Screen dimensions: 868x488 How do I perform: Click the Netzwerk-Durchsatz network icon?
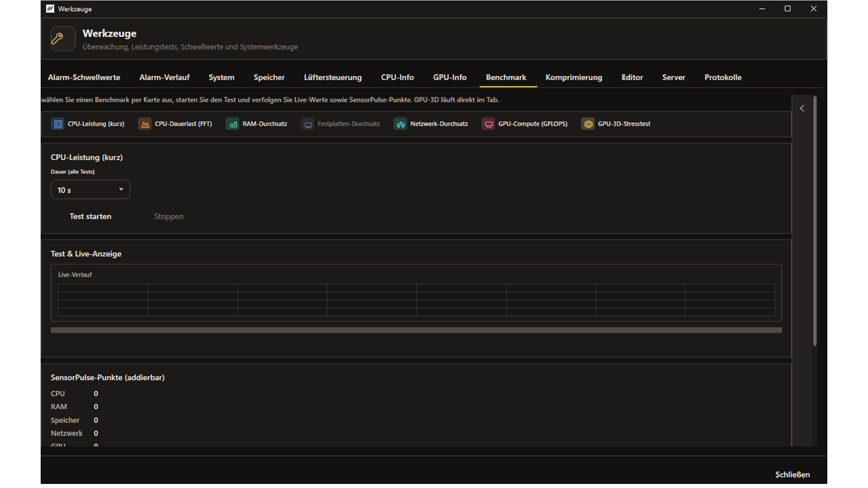coord(400,124)
